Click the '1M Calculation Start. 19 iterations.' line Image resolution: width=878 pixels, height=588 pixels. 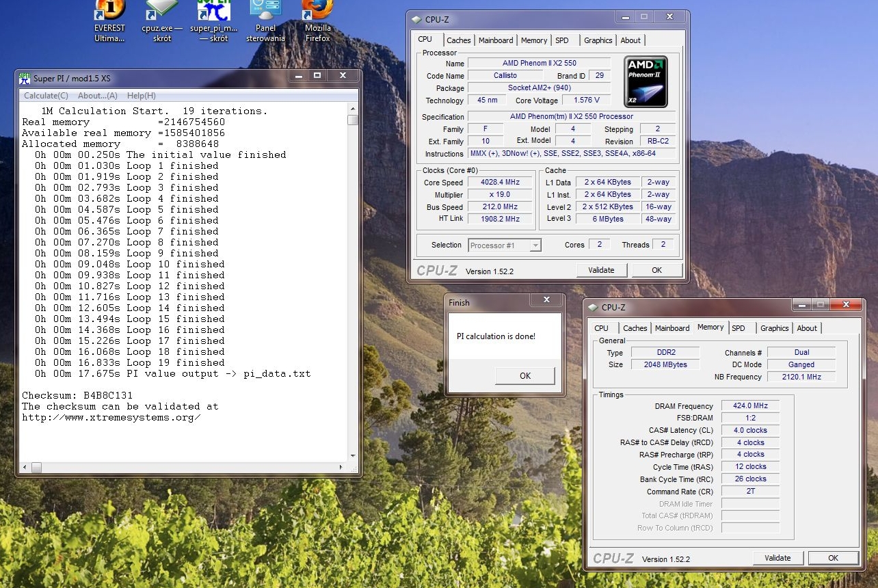pyautogui.click(x=155, y=111)
